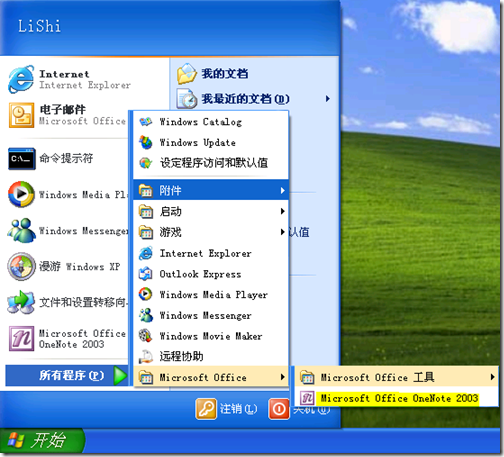Click 远程协助 remote assistance icon
Viewport: 504px width, 457px height.
click(146, 356)
